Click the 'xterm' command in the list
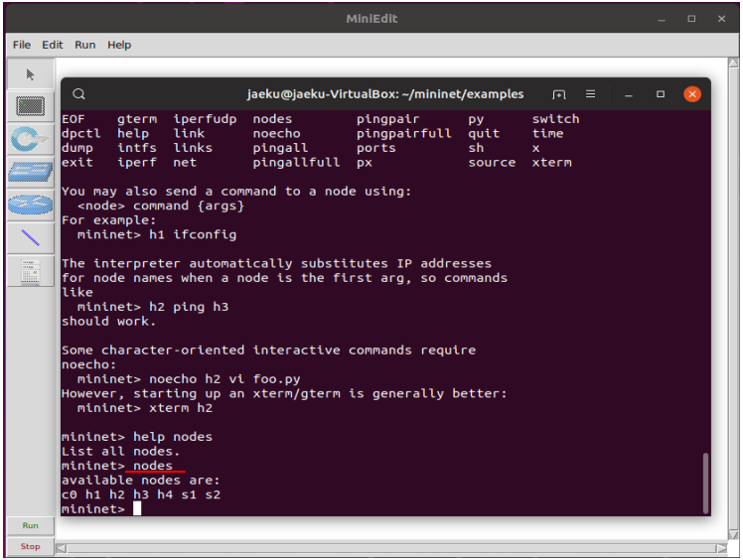743x560 pixels. pyautogui.click(x=551, y=163)
